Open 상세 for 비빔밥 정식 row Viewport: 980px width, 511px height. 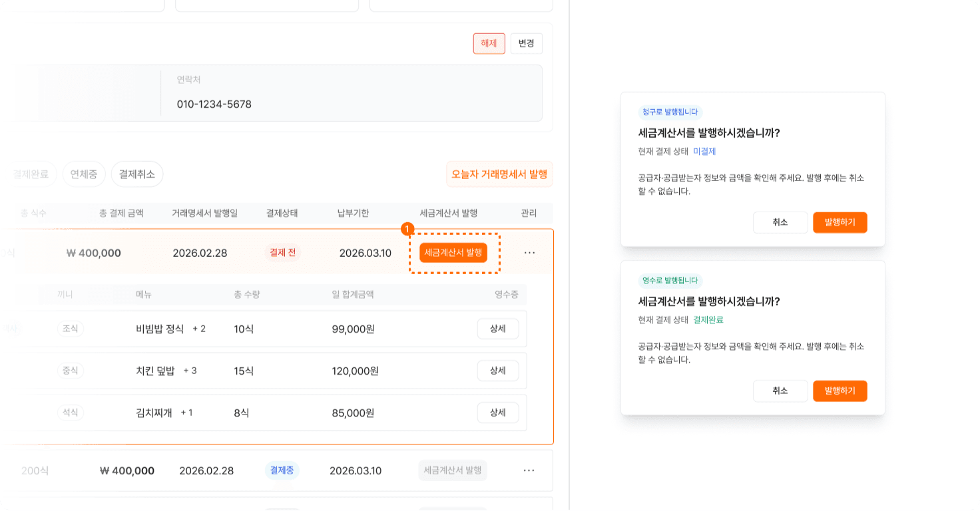pyautogui.click(x=498, y=329)
